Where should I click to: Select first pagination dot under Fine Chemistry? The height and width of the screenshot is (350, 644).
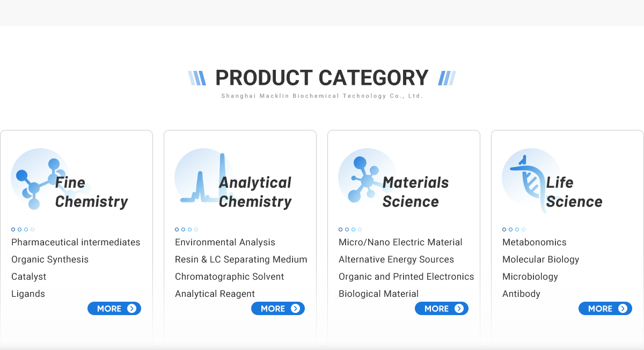point(13,230)
